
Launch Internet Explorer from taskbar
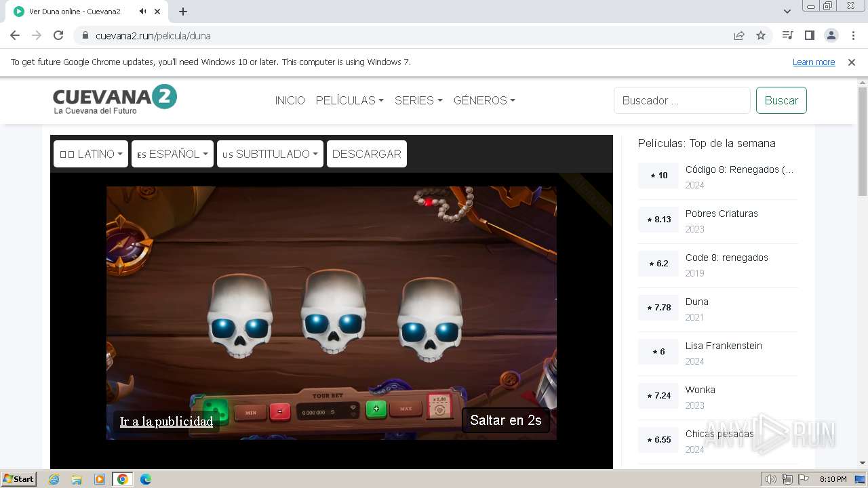click(54, 479)
